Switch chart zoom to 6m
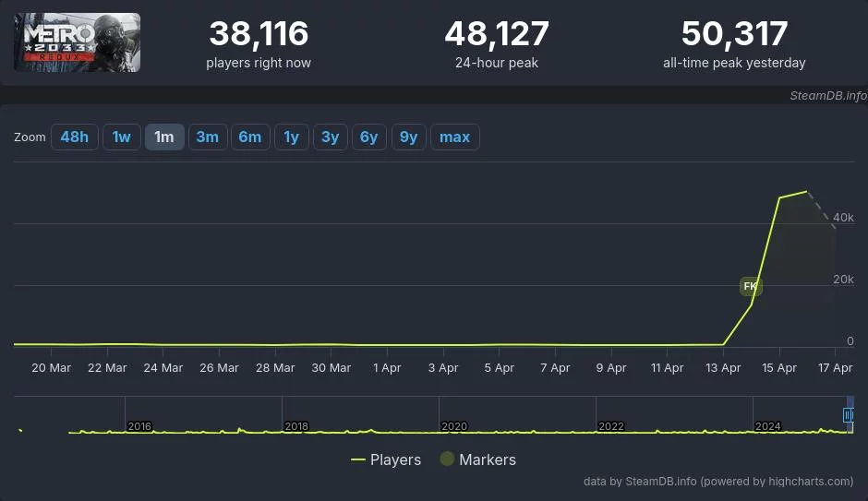The image size is (868, 501). (x=249, y=137)
